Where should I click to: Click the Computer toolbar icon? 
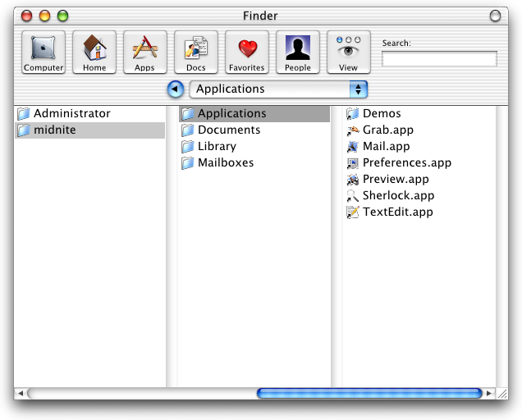pyautogui.click(x=43, y=52)
